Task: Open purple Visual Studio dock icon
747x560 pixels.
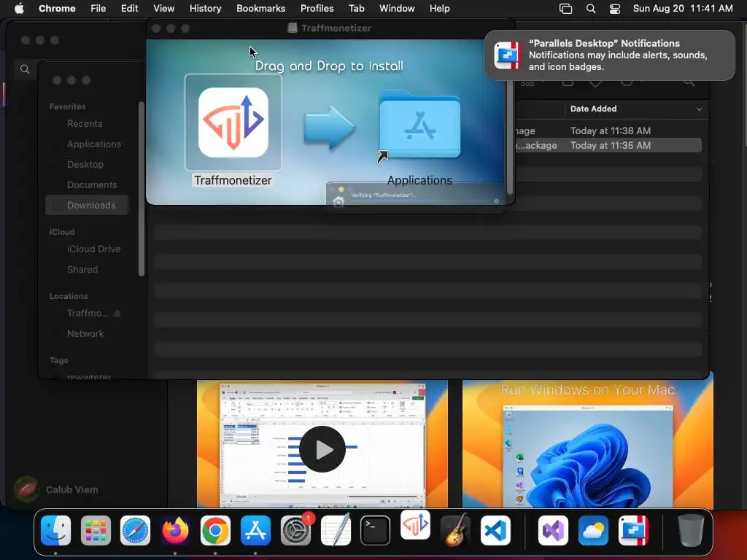Action: (553, 530)
